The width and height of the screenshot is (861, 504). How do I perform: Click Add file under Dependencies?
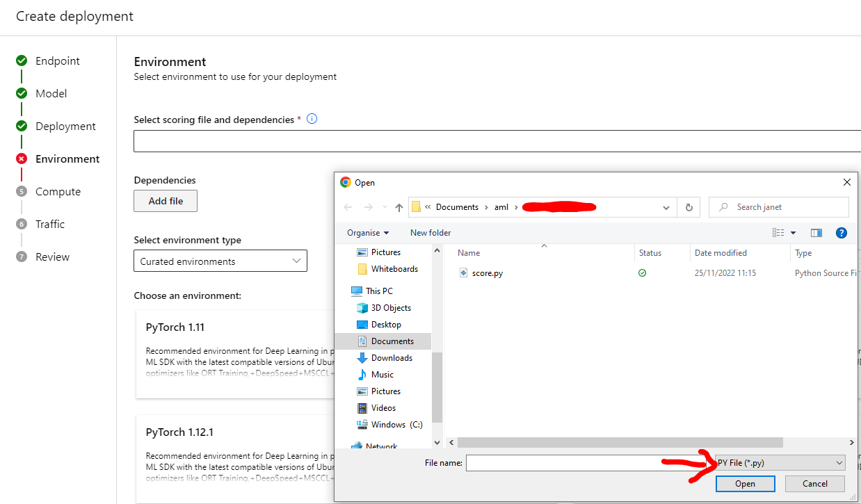(165, 201)
